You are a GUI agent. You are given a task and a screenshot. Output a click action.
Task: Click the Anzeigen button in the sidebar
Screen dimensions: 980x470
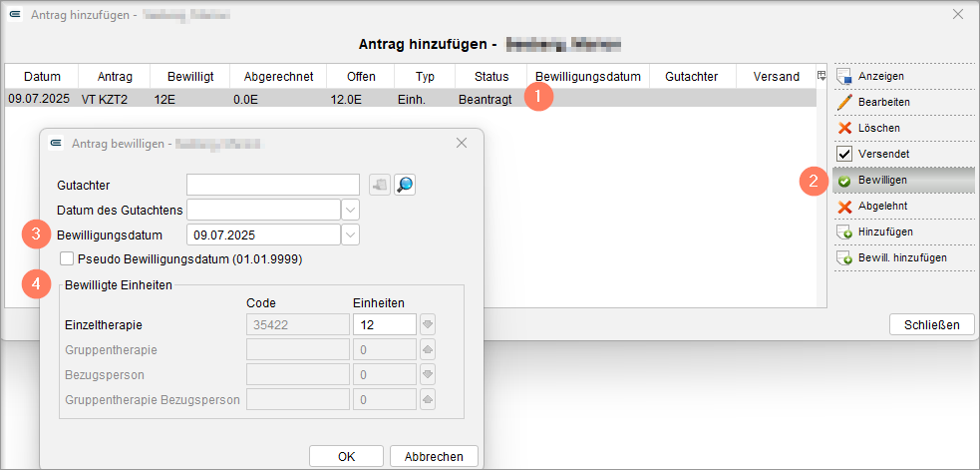(904, 77)
